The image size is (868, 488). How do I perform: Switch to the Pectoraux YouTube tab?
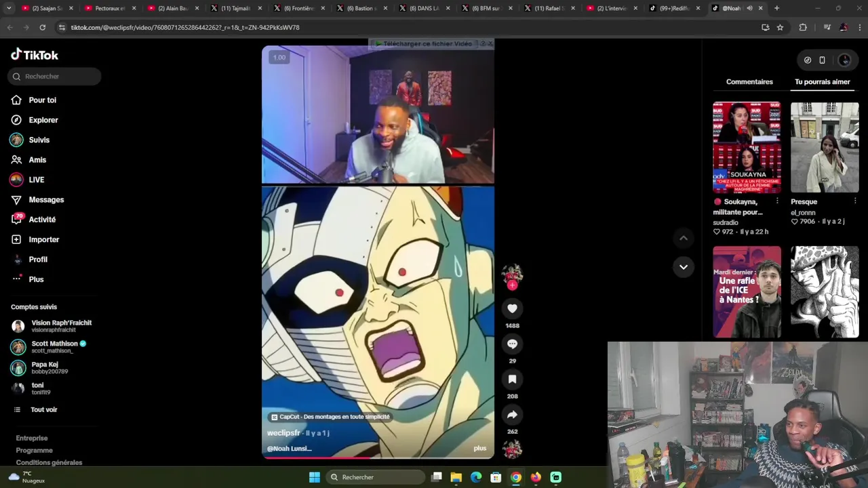(x=108, y=8)
